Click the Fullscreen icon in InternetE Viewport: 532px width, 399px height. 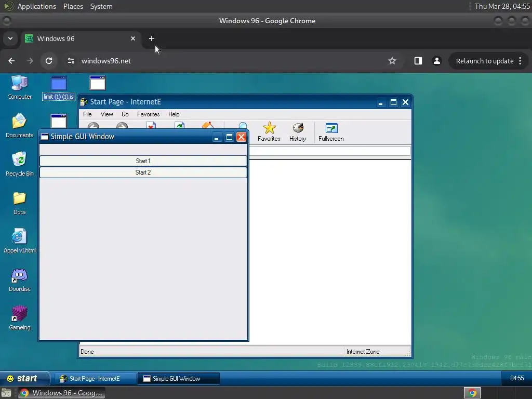click(x=331, y=131)
